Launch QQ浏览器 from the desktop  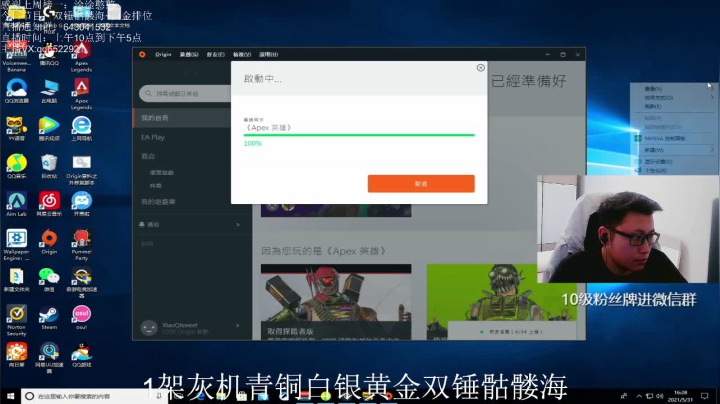[x=17, y=91]
